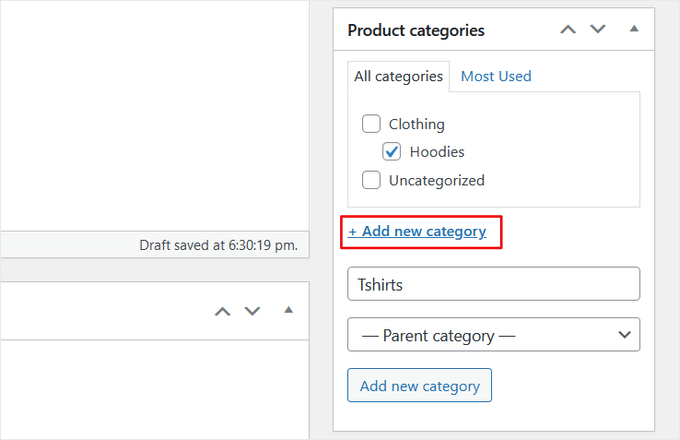The image size is (680, 440).
Task: Select the All categories tab
Action: pyautogui.click(x=398, y=76)
